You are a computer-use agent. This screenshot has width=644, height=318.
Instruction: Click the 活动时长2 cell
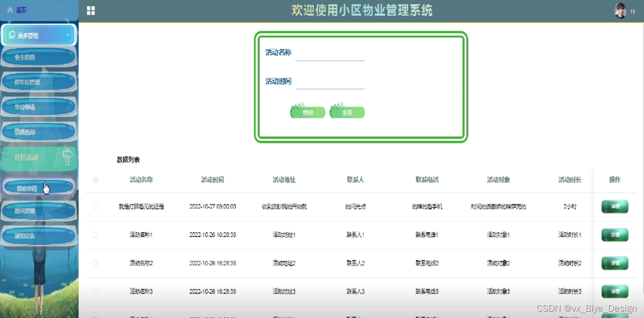pos(570,263)
